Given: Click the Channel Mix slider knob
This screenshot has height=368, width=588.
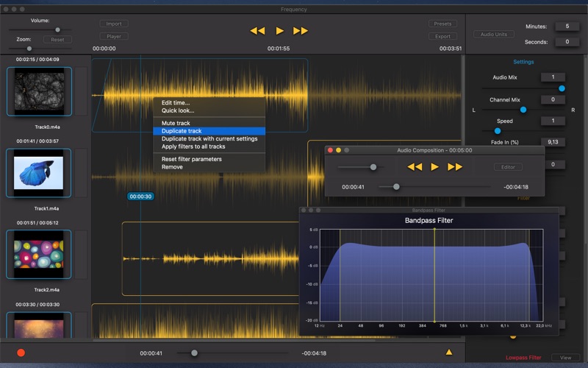Looking at the screenshot, I should click(523, 110).
